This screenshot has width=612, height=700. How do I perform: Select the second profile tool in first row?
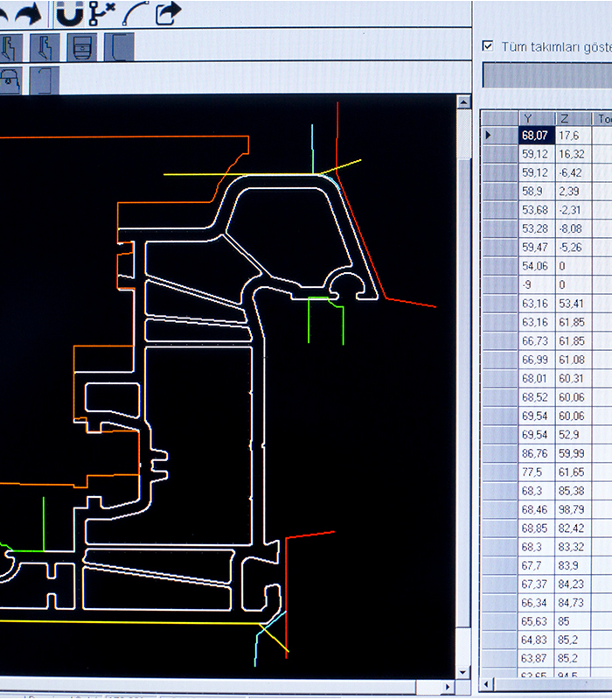pyautogui.click(x=43, y=47)
